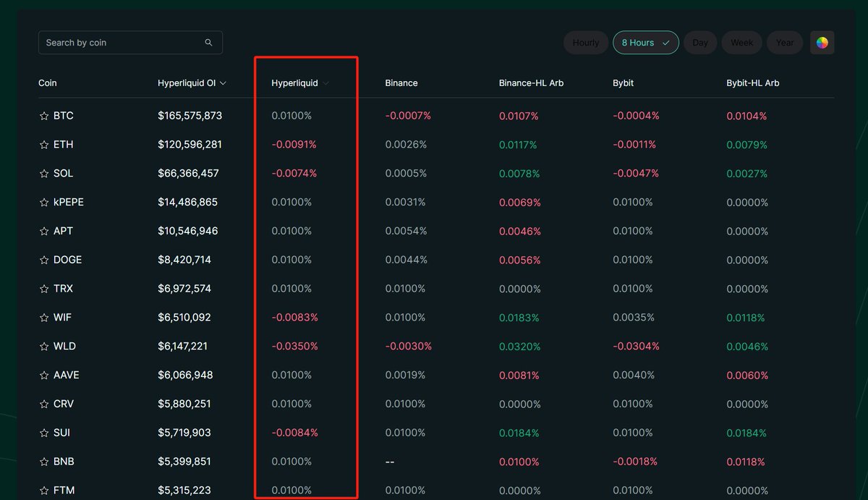Click SUI Bybit-HL Arb value 0.0184%
868x500 pixels.
click(746, 433)
